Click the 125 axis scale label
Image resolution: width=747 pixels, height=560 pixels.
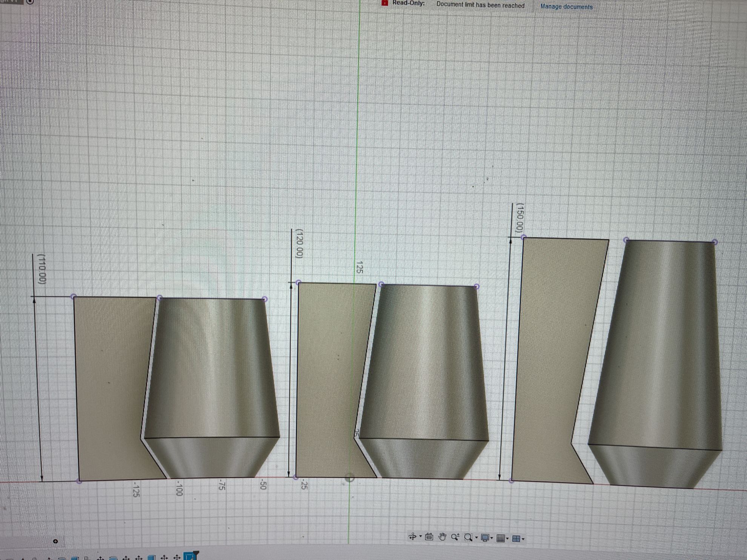359,267
